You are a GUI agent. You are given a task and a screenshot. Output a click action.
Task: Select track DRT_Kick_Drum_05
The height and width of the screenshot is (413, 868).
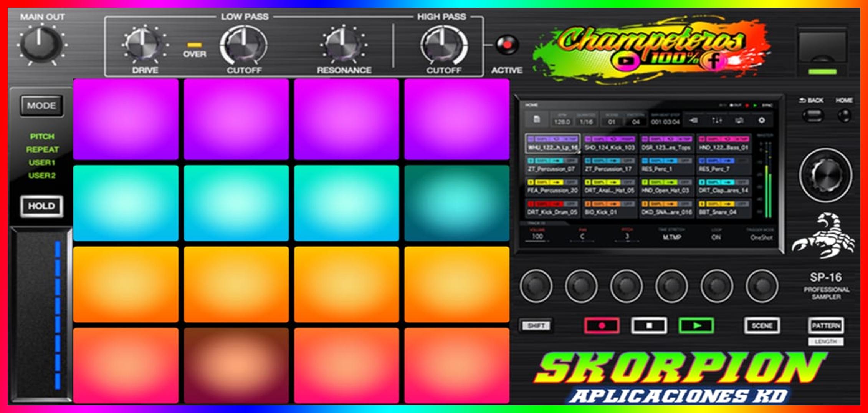(553, 208)
